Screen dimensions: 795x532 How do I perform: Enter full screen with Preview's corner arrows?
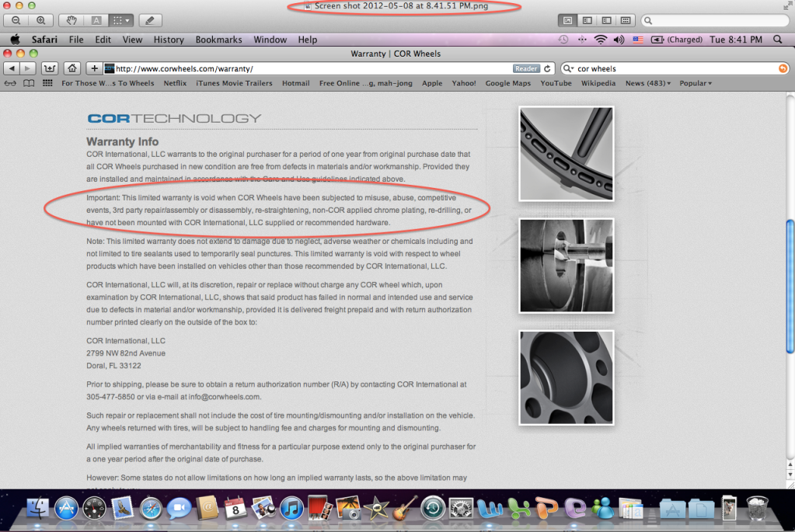tap(787, 5)
